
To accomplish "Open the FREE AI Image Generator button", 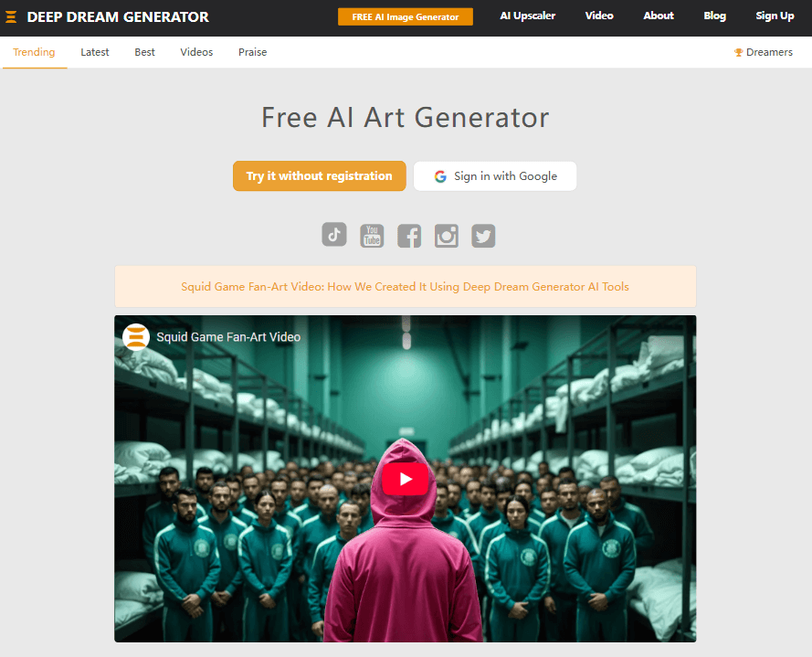I will point(406,16).
